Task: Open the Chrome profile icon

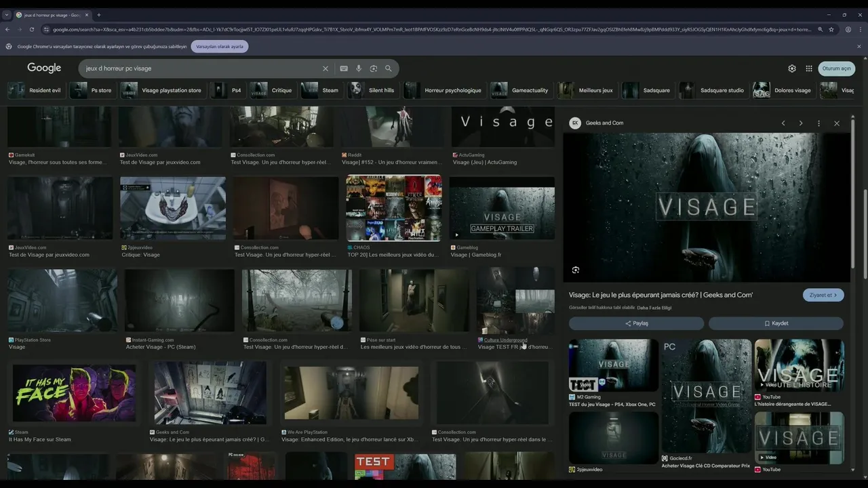Action: coord(848,29)
